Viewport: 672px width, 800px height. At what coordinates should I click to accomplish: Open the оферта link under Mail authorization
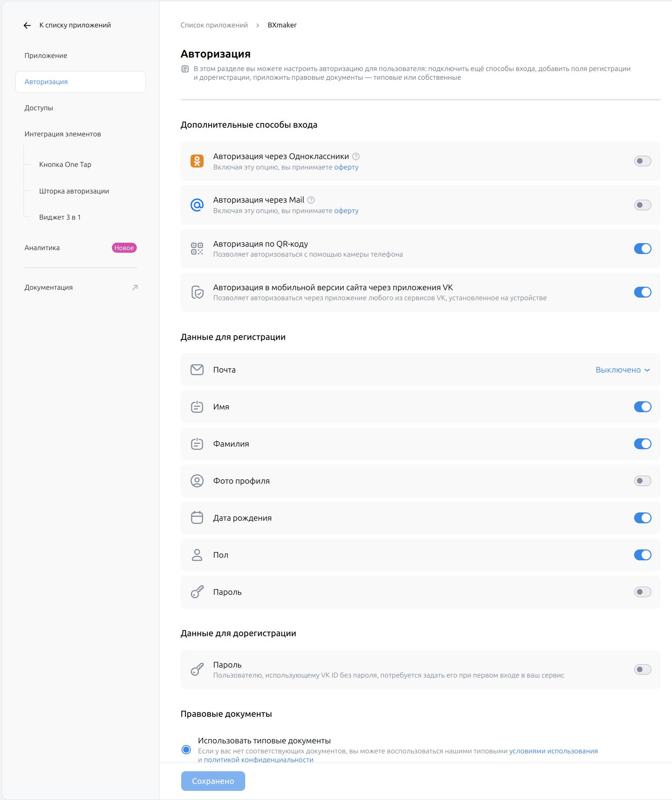point(346,211)
